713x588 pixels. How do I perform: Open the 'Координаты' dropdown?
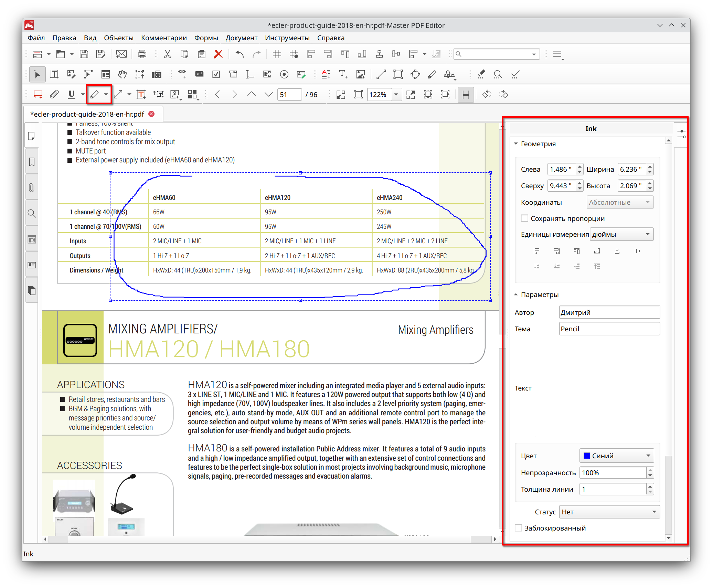(620, 202)
